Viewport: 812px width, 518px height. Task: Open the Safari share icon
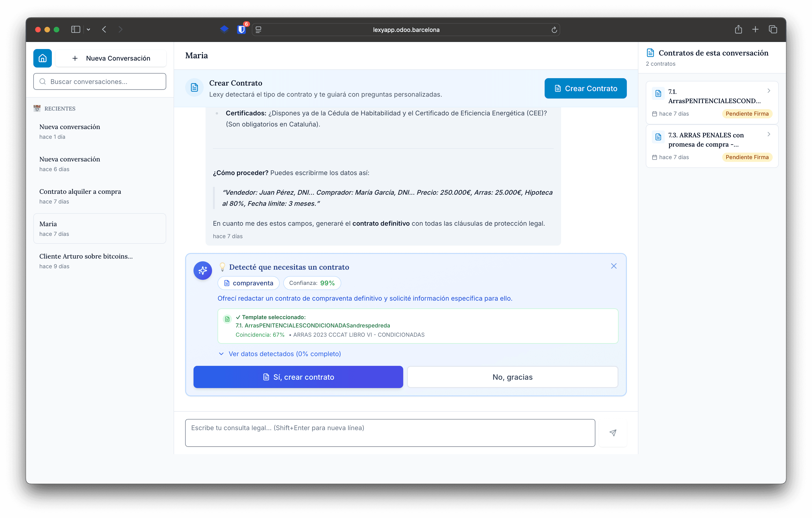coord(738,30)
